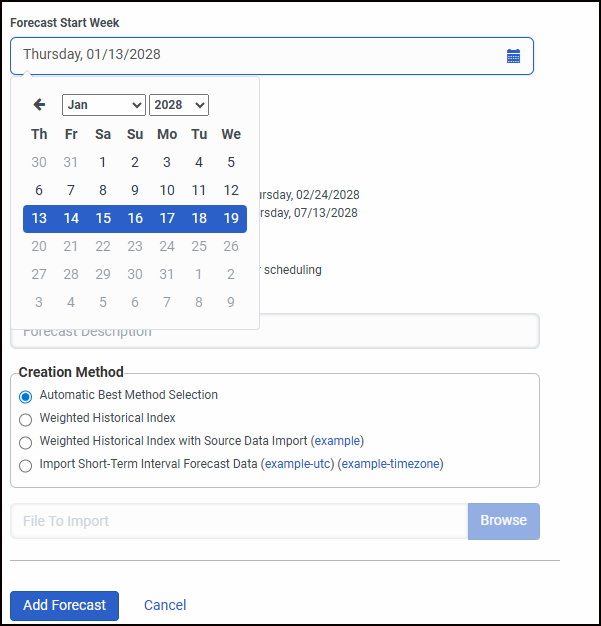Open the month dropdown showing Jan
This screenshot has height=626, width=601.
[x=103, y=105]
